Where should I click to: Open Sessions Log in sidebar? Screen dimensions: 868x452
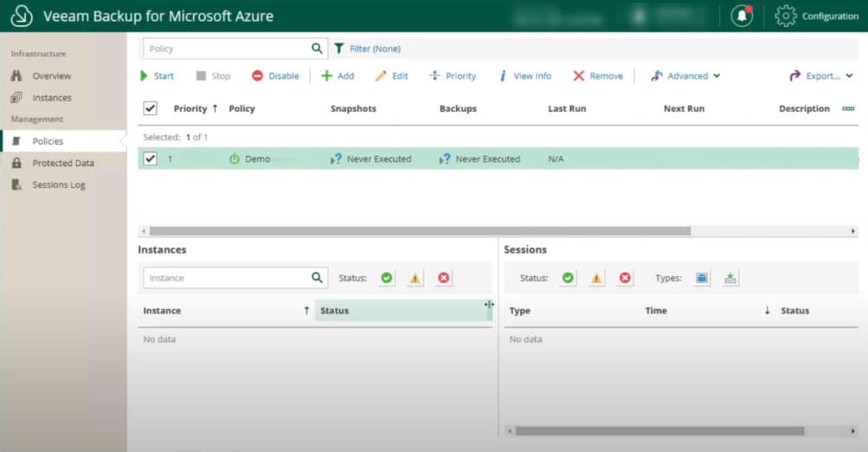tap(59, 184)
